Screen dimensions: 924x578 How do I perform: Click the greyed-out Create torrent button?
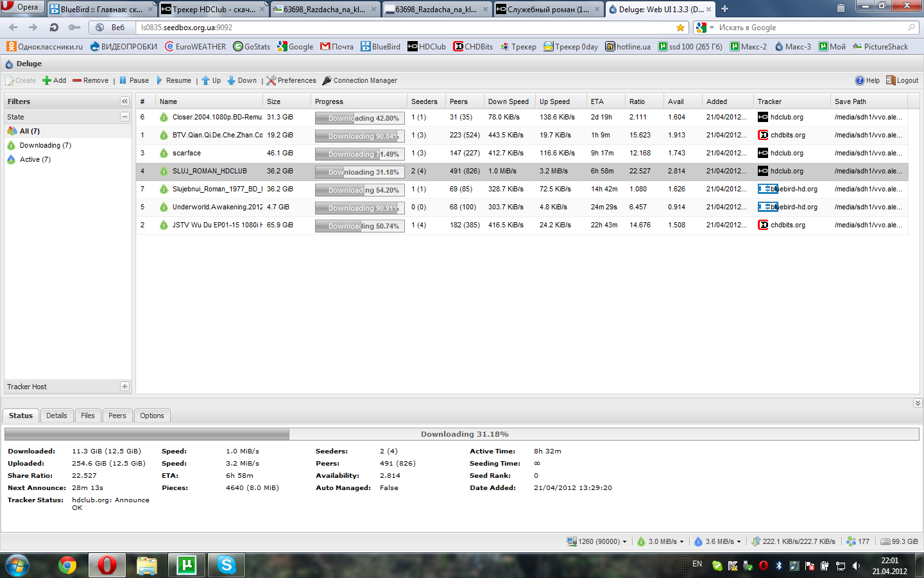pos(21,80)
